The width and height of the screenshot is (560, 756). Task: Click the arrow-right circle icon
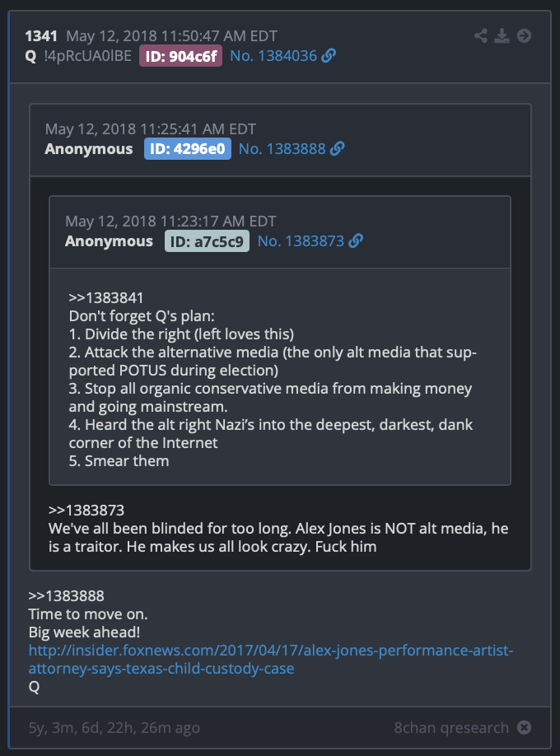click(524, 35)
